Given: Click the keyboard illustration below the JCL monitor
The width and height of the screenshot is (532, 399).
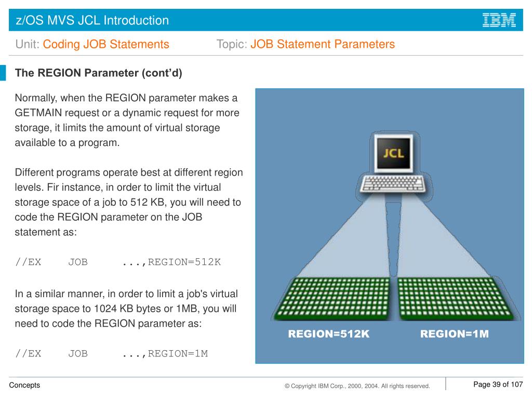Looking at the screenshot, I should pyautogui.click(x=394, y=183).
